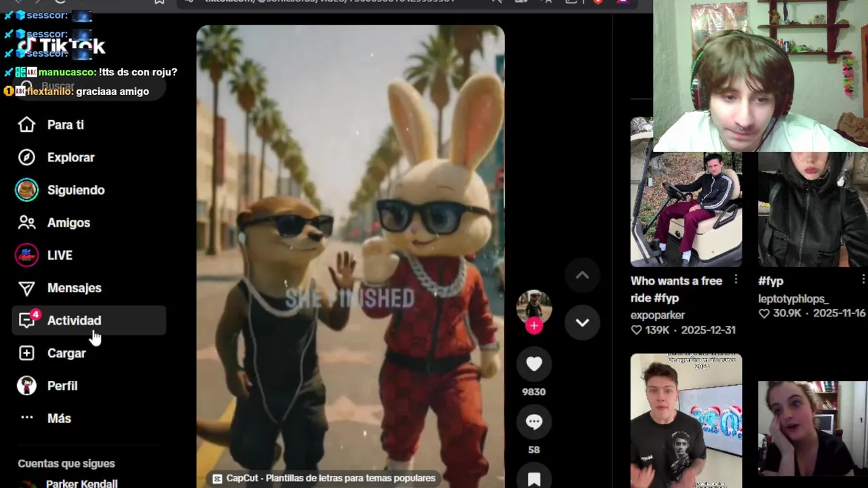The height and width of the screenshot is (488, 868).
Task: Open the Perfil avatar icon
Action: click(x=26, y=386)
